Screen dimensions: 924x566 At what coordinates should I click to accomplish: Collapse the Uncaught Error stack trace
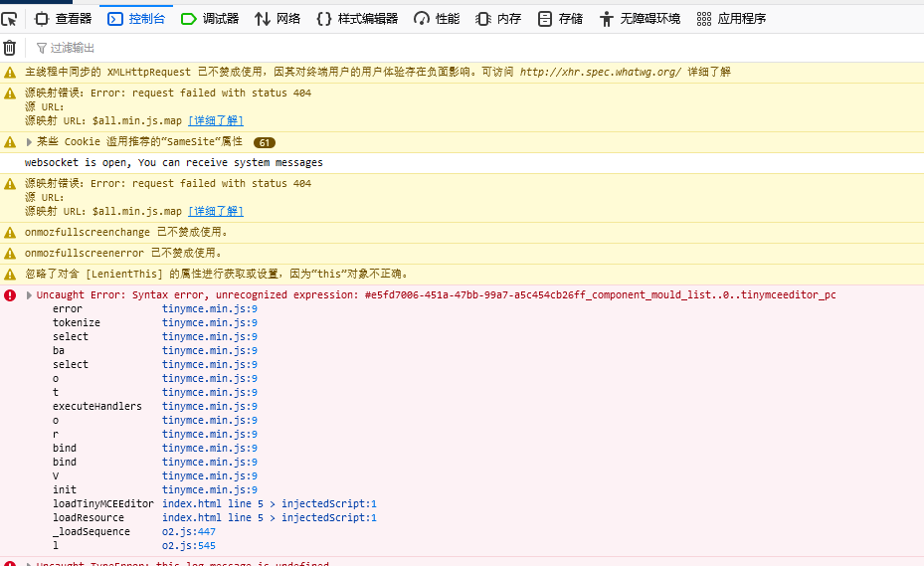(x=29, y=294)
